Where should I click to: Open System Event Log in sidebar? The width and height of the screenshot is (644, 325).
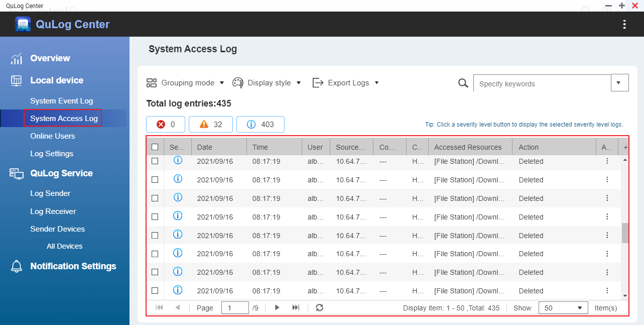pos(61,101)
